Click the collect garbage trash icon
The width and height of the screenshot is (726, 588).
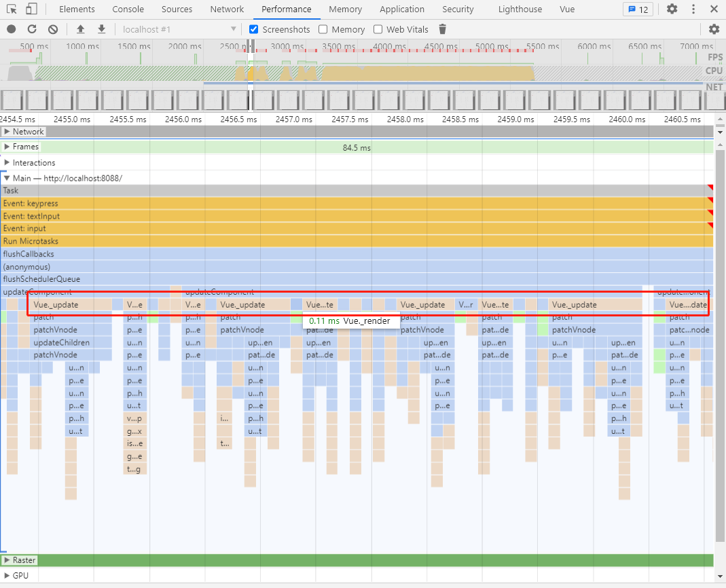point(443,29)
